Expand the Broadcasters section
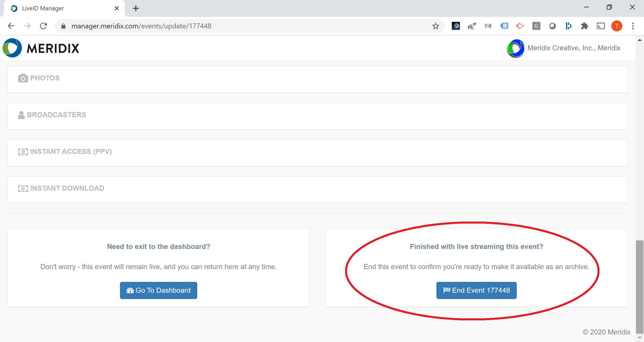 tap(56, 115)
